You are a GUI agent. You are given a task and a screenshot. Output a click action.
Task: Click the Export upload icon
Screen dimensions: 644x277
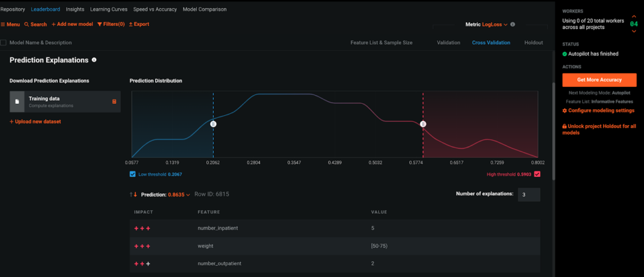tap(131, 25)
